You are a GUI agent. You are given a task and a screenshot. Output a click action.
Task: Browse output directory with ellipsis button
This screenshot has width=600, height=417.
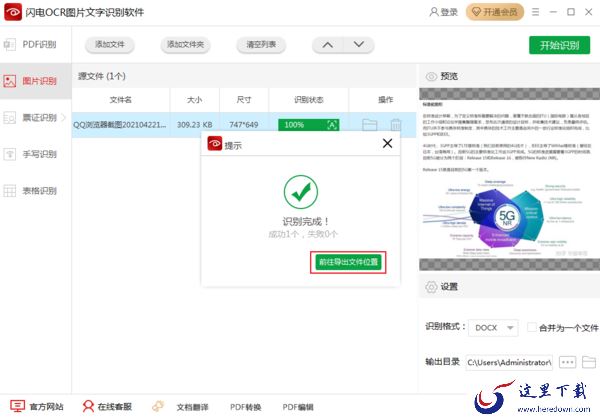coord(567,362)
